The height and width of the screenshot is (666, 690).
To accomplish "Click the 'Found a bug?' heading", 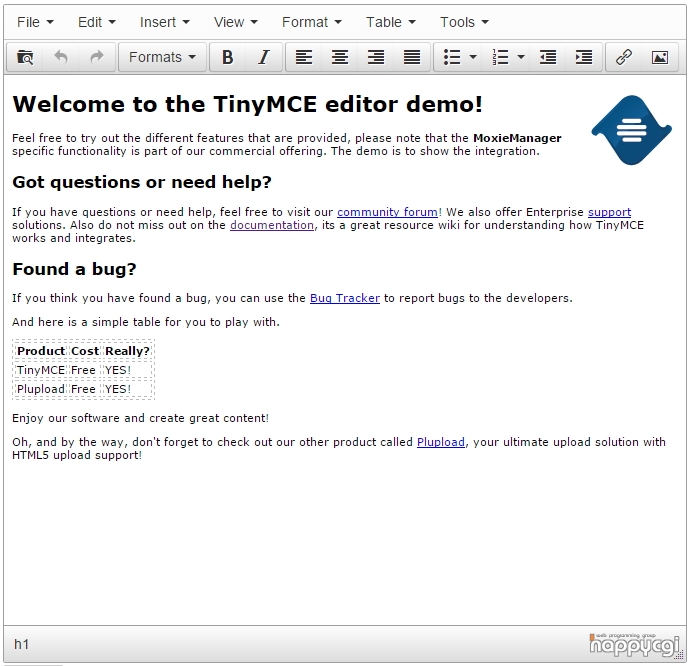I will point(74,269).
